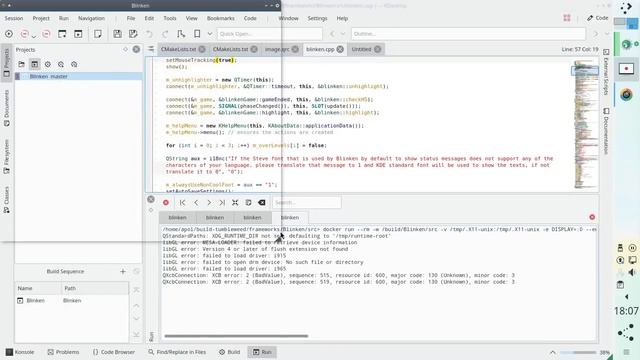This screenshot has height=360, width=640.
Task: Open the Classes sidebar tab
Action: (7, 200)
